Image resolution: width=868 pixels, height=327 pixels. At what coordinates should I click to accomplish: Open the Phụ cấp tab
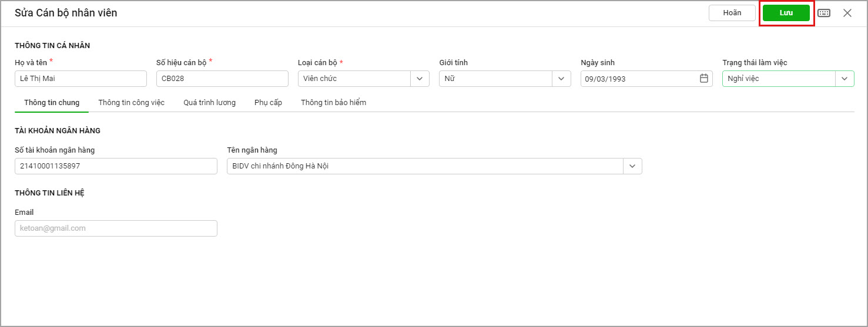[x=268, y=103]
